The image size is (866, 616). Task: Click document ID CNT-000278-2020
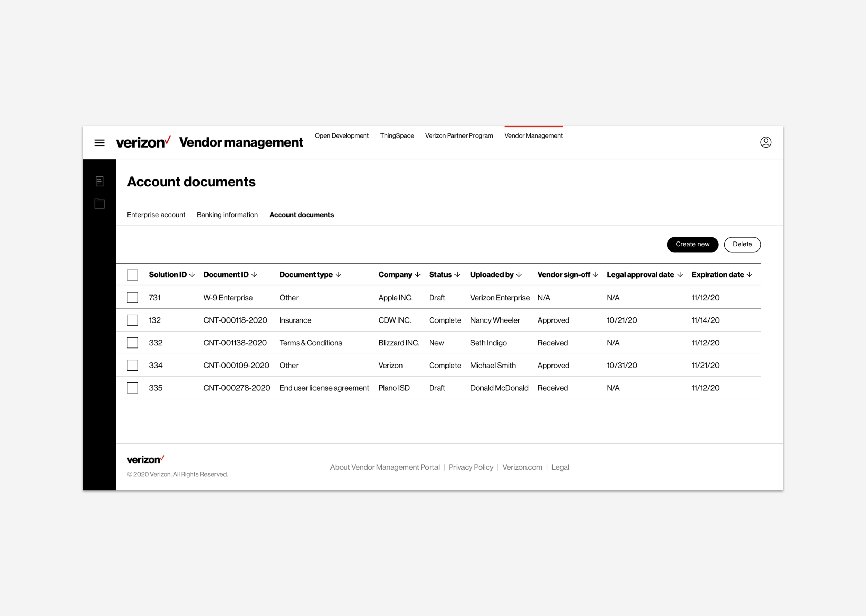point(237,388)
